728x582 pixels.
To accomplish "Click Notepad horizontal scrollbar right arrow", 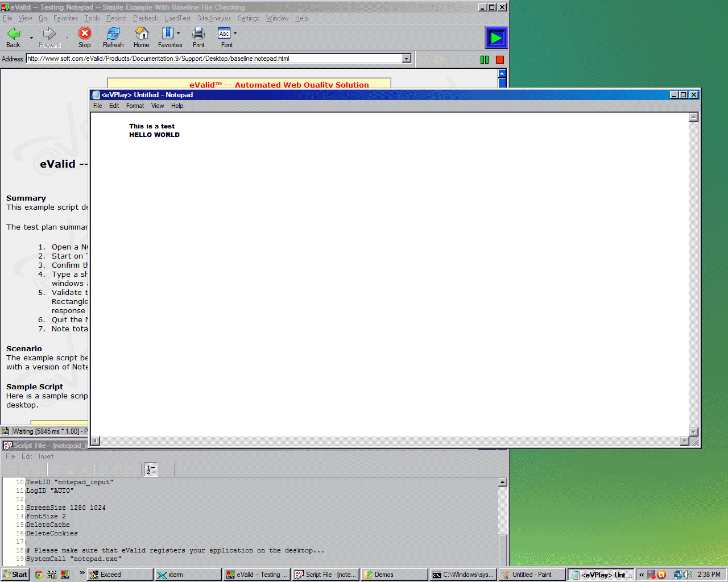I will 685,441.
